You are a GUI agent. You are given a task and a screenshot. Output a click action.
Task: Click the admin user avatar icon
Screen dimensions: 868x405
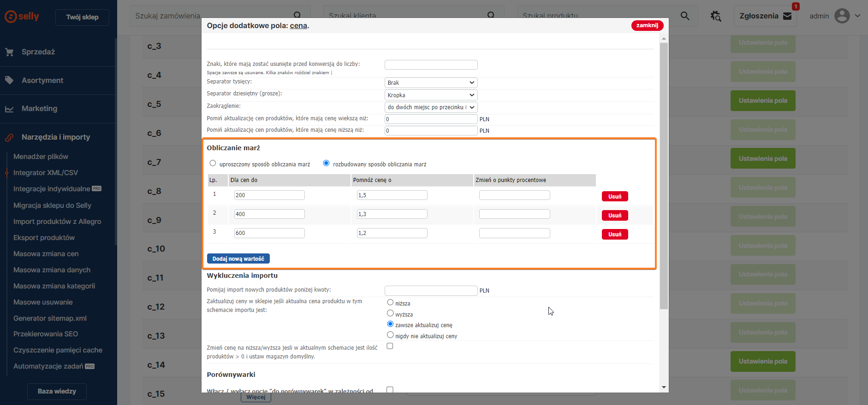point(842,16)
